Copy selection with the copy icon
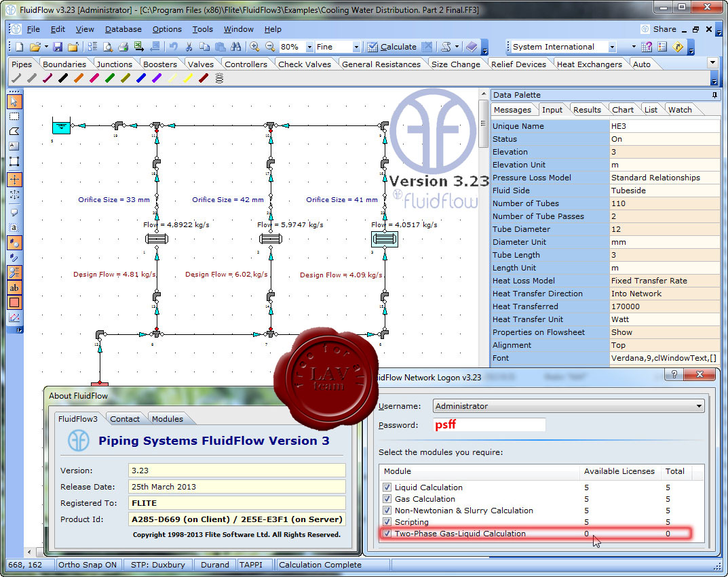This screenshot has height=577, width=728. (204, 47)
